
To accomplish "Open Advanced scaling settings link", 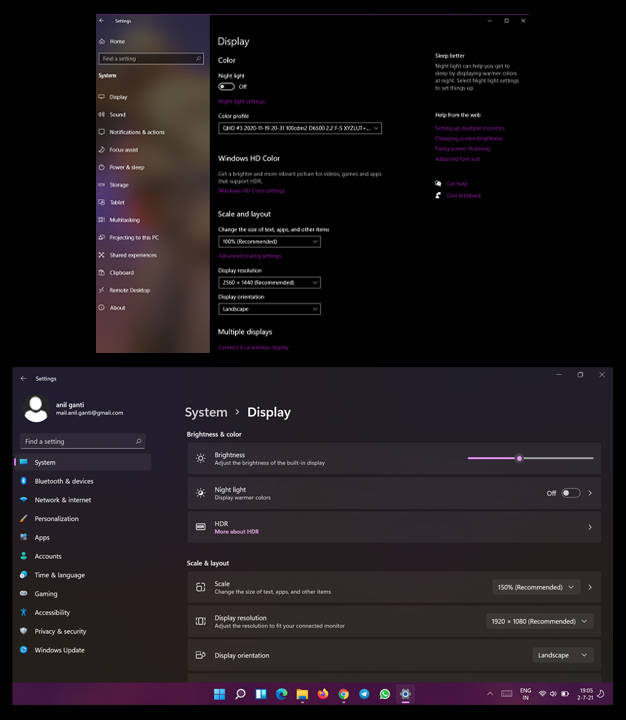I will [250, 256].
